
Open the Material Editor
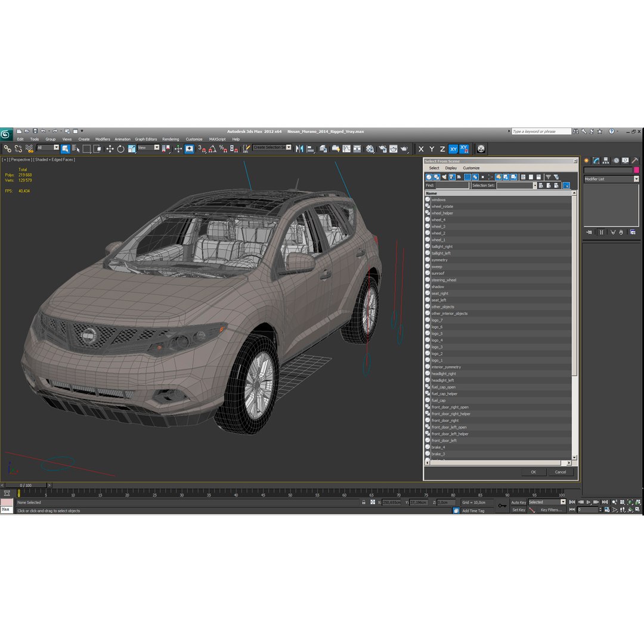370,149
